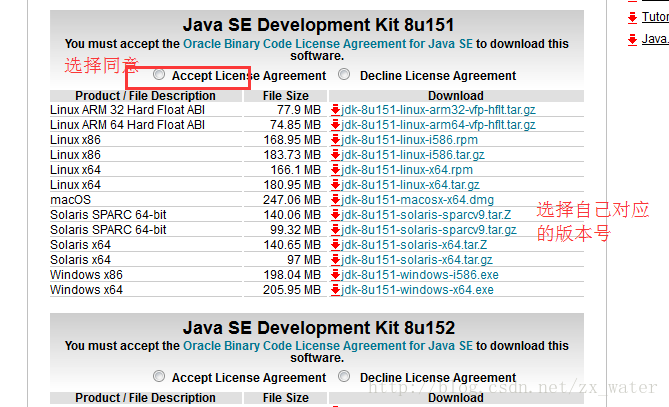Click download arrow icon beside linux-x64.tar.gz

(335, 185)
